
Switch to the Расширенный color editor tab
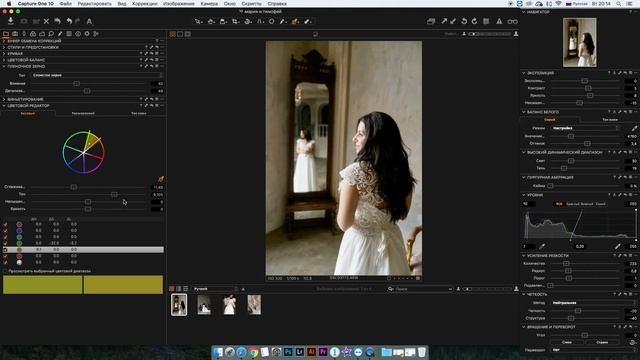click(83, 113)
